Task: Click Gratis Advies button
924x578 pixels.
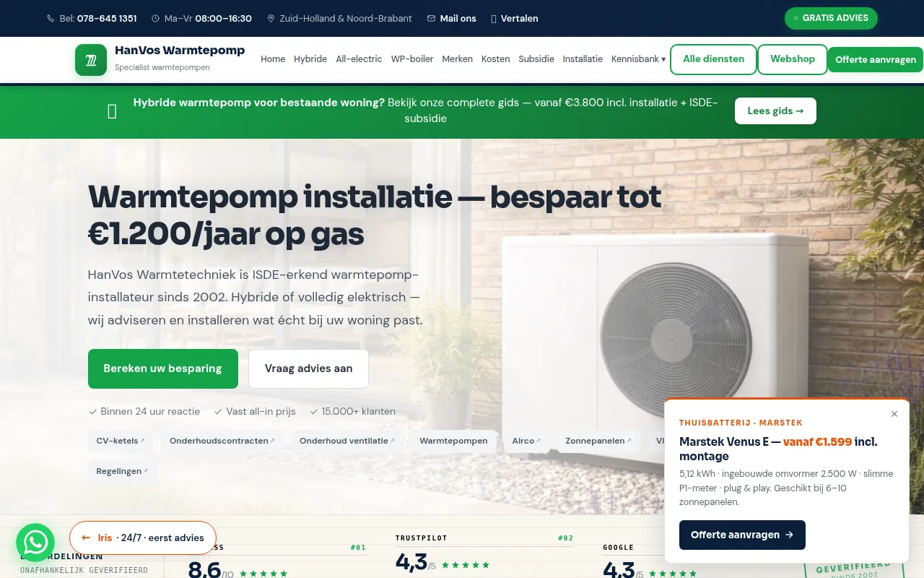Action: coord(831,18)
